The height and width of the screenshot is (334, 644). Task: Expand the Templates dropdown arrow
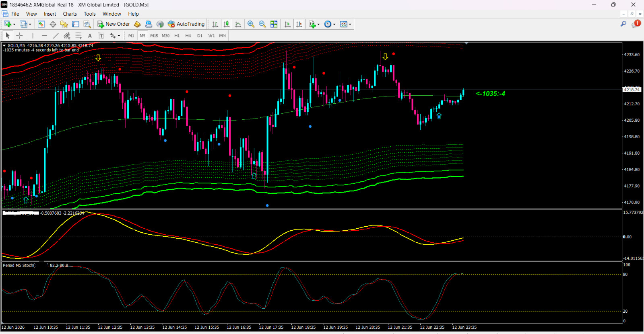[350, 24]
